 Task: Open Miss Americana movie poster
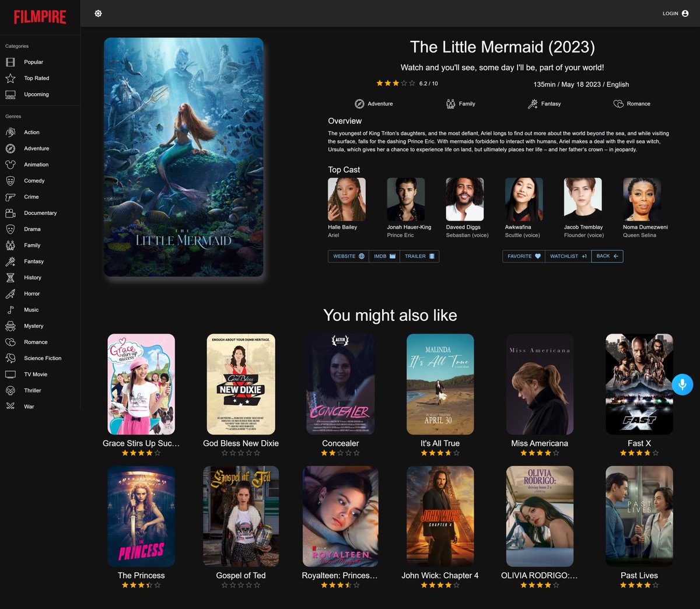[x=540, y=384]
